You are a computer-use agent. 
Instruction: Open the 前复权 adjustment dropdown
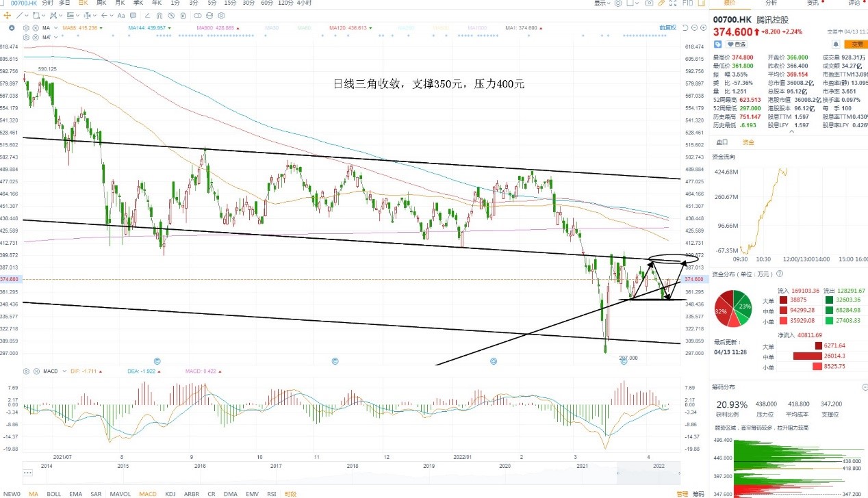point(667,28)
